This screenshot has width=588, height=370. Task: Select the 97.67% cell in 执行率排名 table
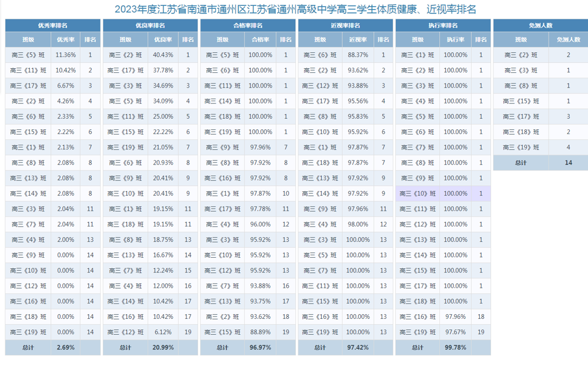(456, 332)
